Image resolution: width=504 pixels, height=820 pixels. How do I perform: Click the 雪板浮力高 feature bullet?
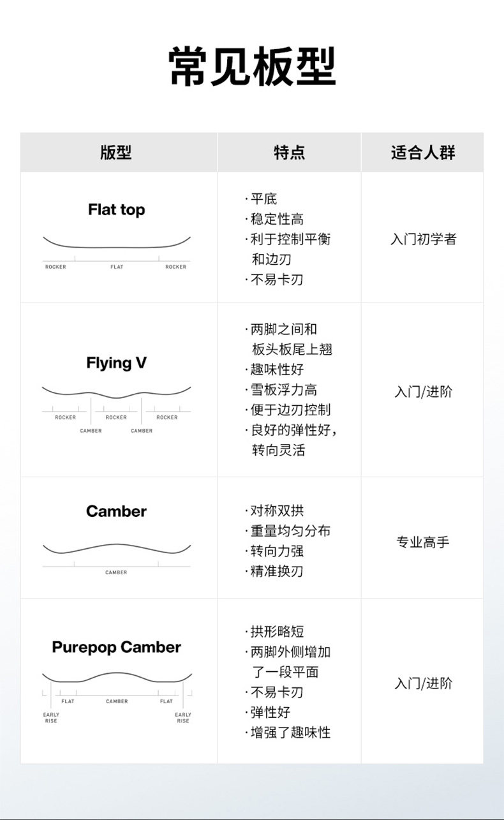[283, 390]
